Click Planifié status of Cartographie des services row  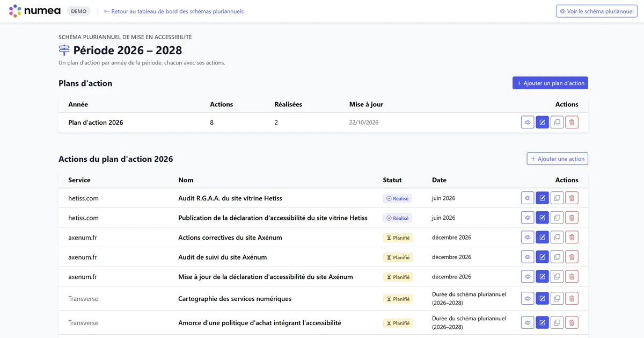[398, 299]
